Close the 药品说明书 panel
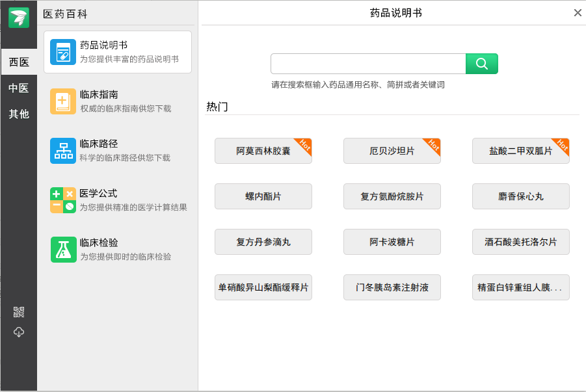Screen dimensions: 586x392 577,12
